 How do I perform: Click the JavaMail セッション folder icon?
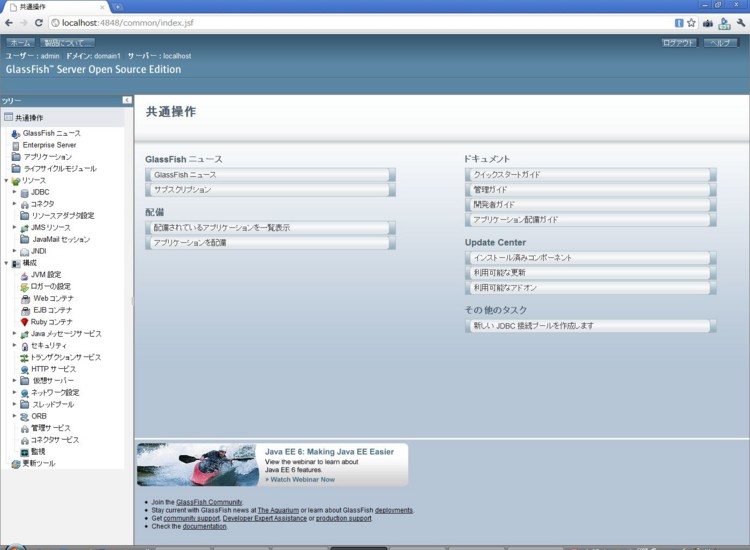click(x=24, y=239)
